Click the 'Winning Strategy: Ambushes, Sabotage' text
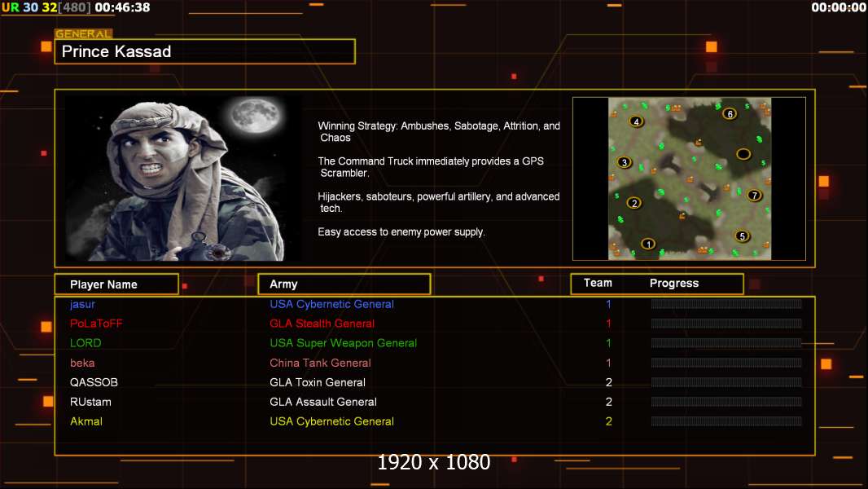 coord(439,132)
